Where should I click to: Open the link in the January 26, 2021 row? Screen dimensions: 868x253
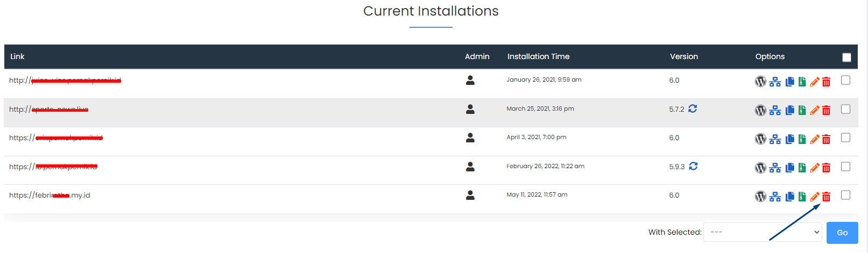pos(65,81)
